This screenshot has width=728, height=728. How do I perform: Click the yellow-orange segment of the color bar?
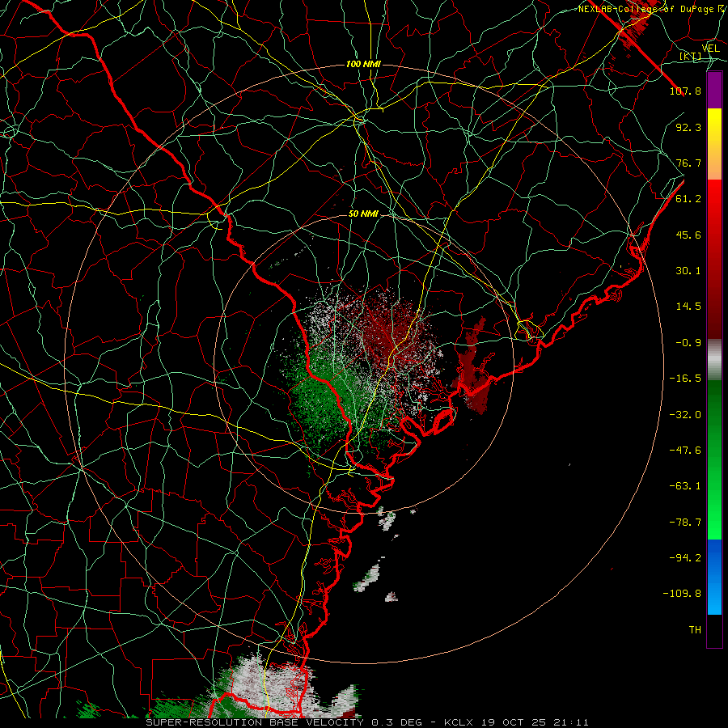714,144
